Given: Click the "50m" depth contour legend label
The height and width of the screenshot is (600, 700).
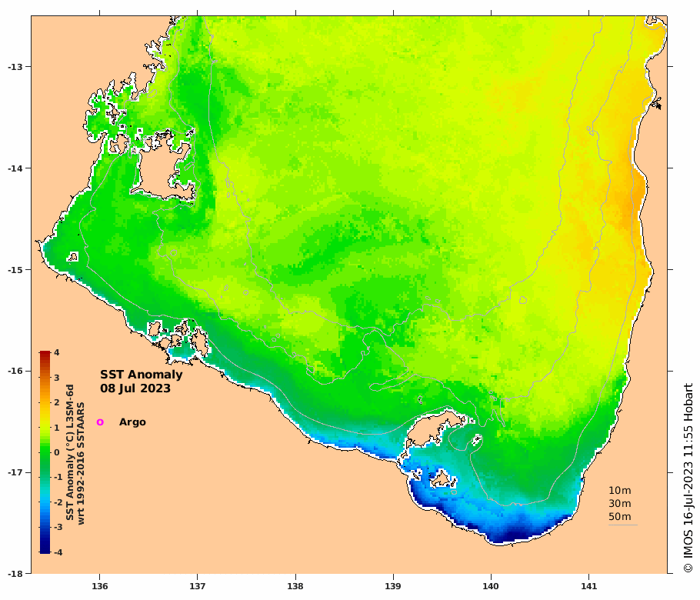Looking at the screenshot, I should point(620,516).
